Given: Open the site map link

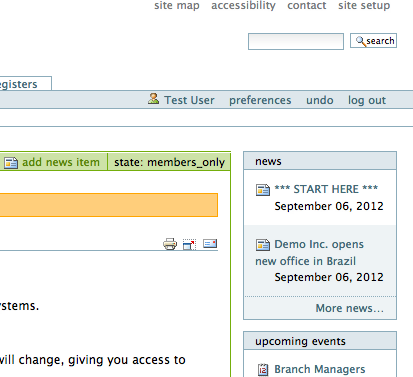Looking at the screenshot, I should tap(177, 5).
